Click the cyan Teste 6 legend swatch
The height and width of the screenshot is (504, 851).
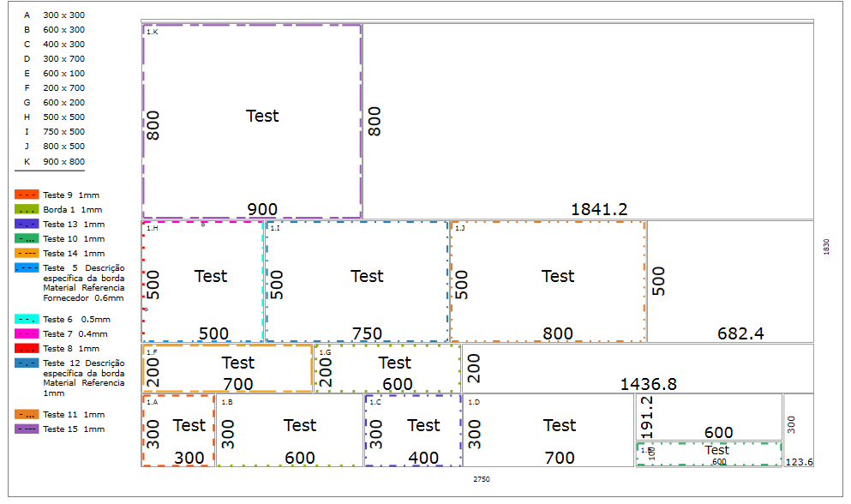point(27,320)
